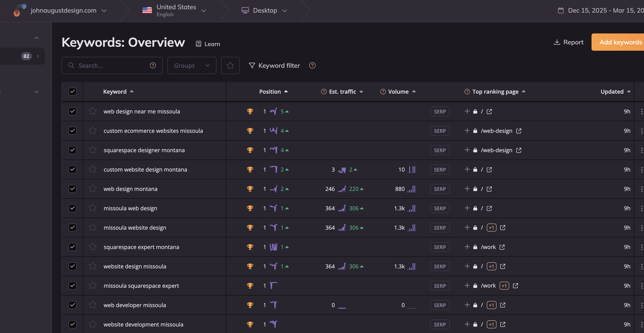Click the +1 badge on 'missoula squarespace expert'
644x333 pixels.
tap(504, 286)
